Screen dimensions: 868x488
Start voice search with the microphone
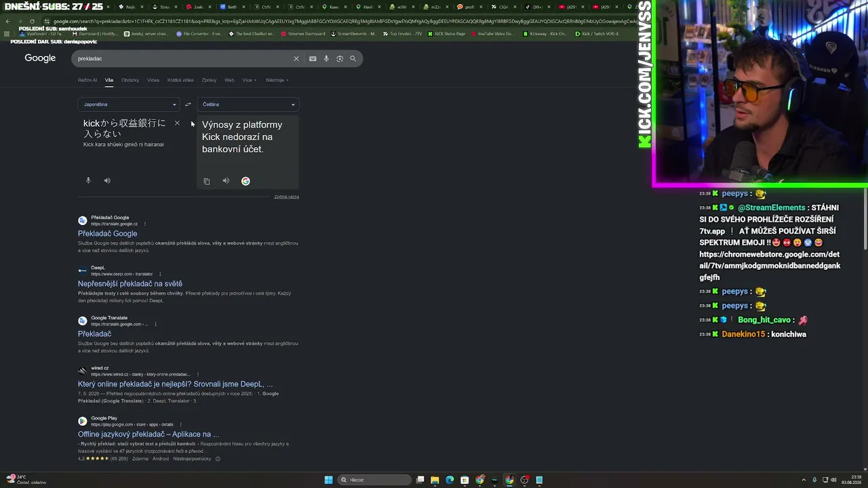click(x=326, y=58)
